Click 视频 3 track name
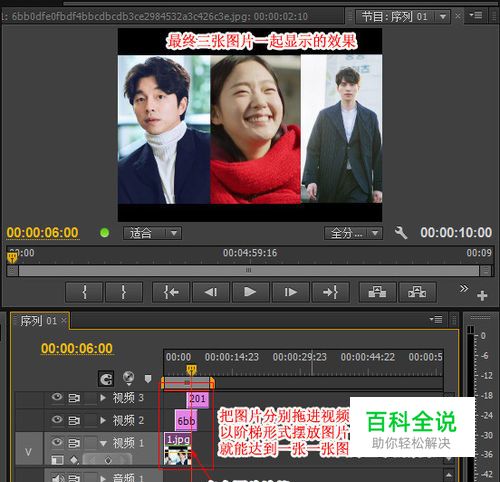 coord(128,398)
